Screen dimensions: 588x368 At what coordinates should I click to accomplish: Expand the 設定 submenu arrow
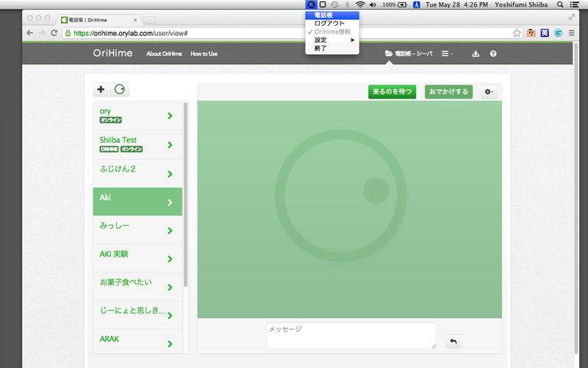(x=353, y=40)
